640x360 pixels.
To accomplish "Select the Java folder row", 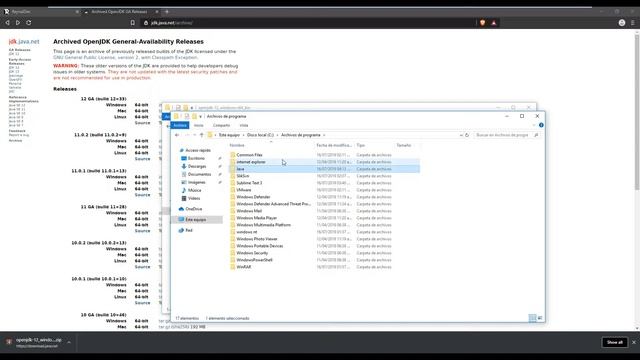I will tap(324, 169).
